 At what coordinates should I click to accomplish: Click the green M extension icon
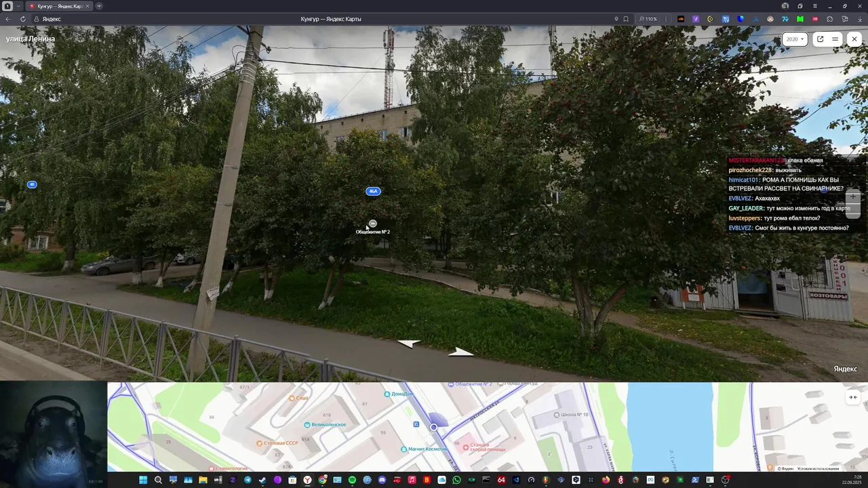pyautogui.click(x=800, y=19)
